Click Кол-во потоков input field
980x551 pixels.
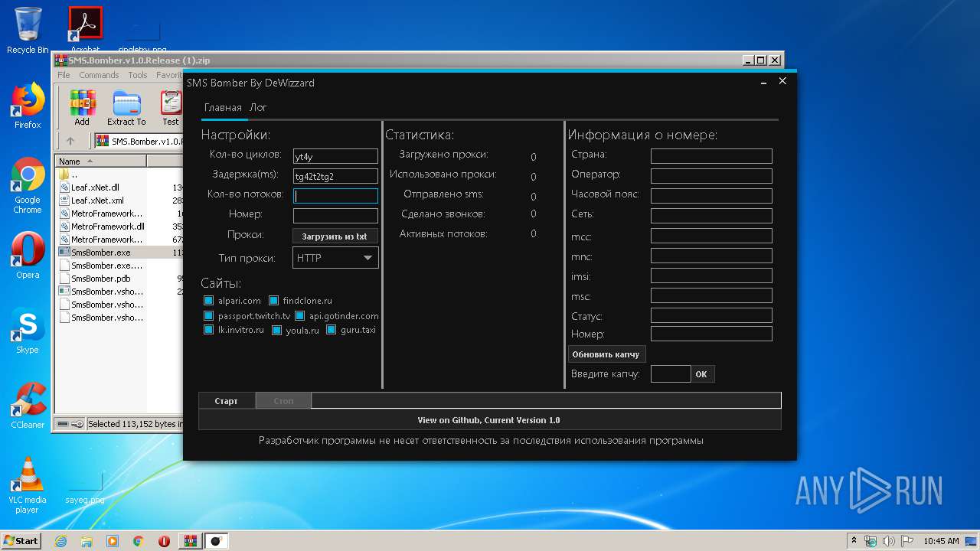[x=335, y=196]
